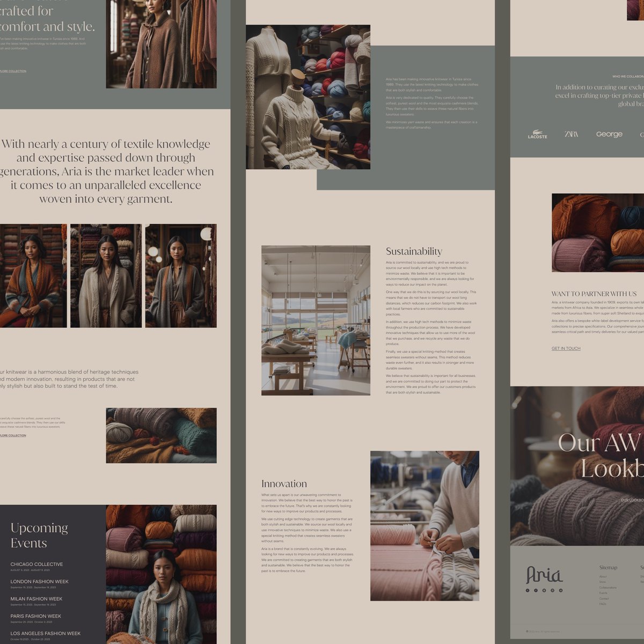
Task: Open the bright workshop interior photo
Action: pyautogui.click(x=316, y=320)
